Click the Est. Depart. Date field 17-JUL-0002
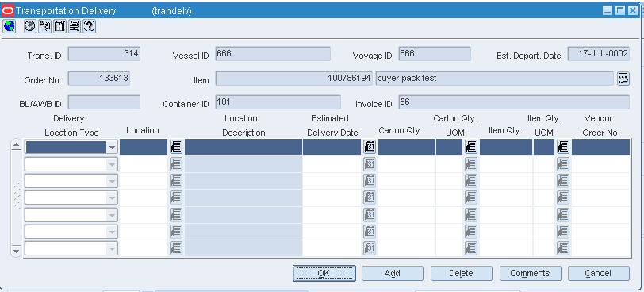The image size is (644, 292). pos(599,54)
